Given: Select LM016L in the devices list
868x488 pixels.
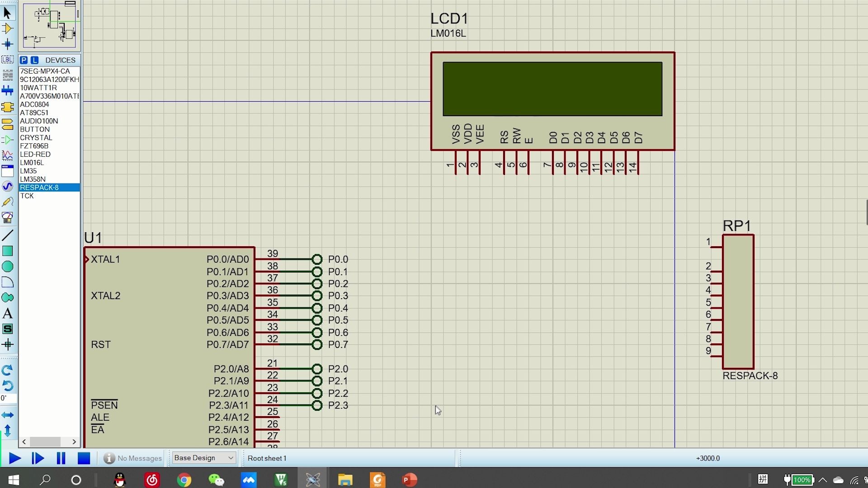Looking at the screenshot, I should pyautogui.click(x=32, y=163).
